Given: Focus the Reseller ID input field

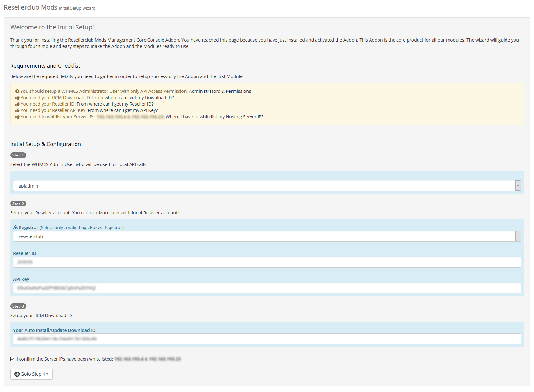Looking at the screenshot, I should pos(267,262).
